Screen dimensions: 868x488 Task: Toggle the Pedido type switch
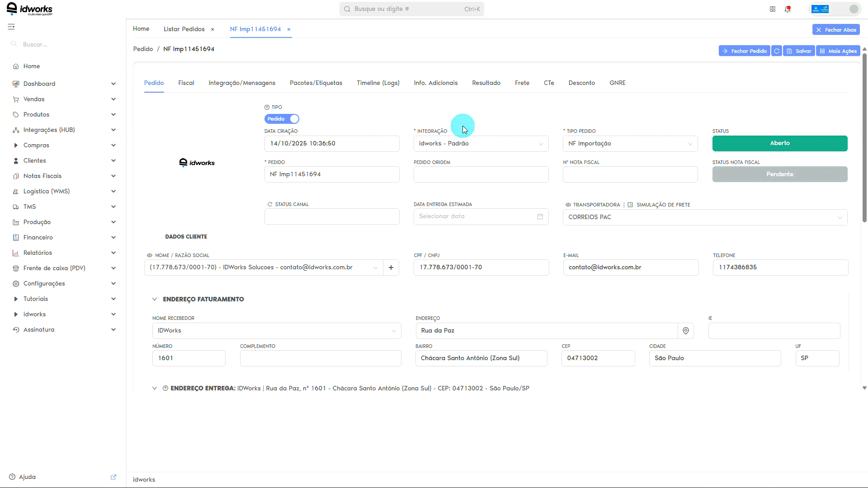pos(282,119)
